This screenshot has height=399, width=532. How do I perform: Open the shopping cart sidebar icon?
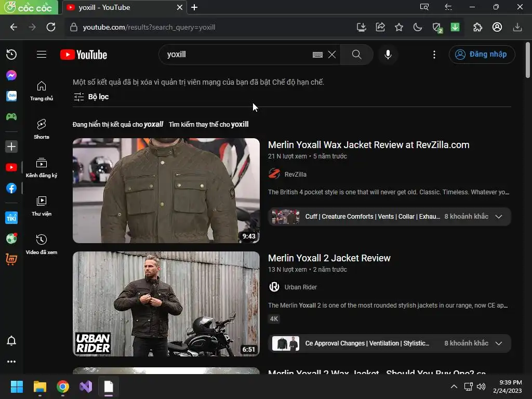pos(11,260)
